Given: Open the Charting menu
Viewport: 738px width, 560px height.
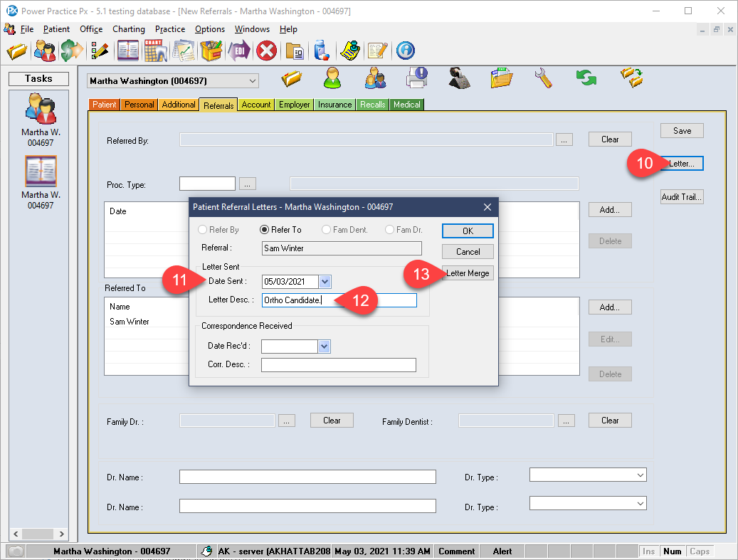Looking at the screenshot, I should 129,29.
